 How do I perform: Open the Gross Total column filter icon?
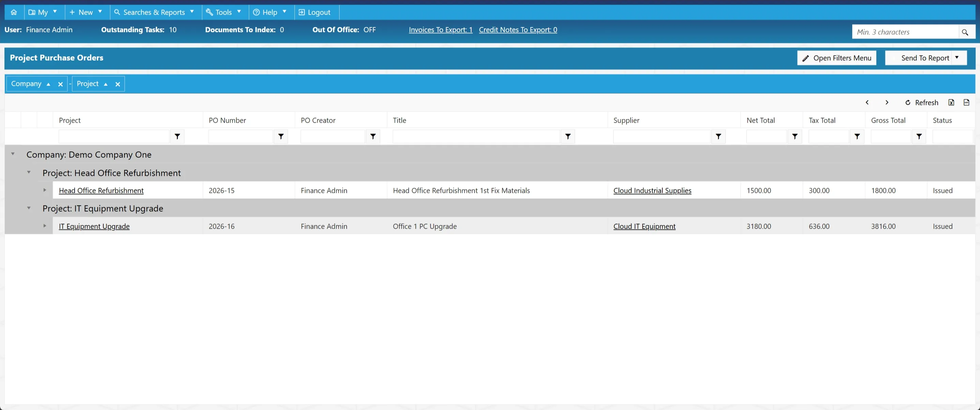(x=919, y=137)
